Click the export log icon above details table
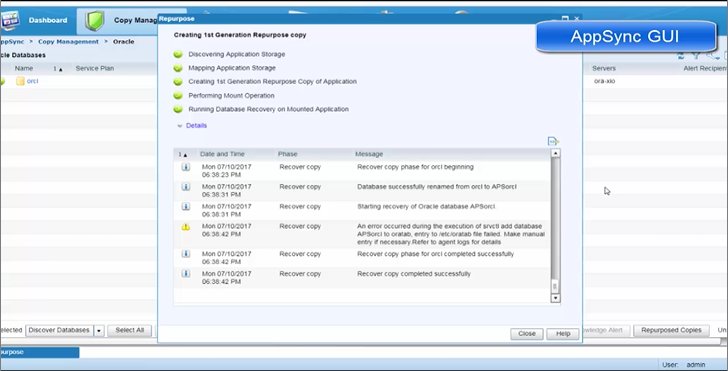Image resolution: width=728 pixels, height=371 pixels. coord(553,141)
